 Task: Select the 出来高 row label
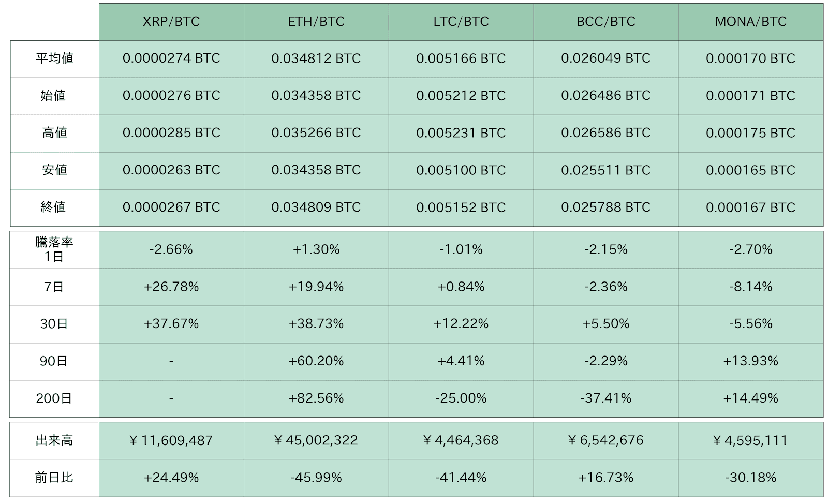click(54, 440)
